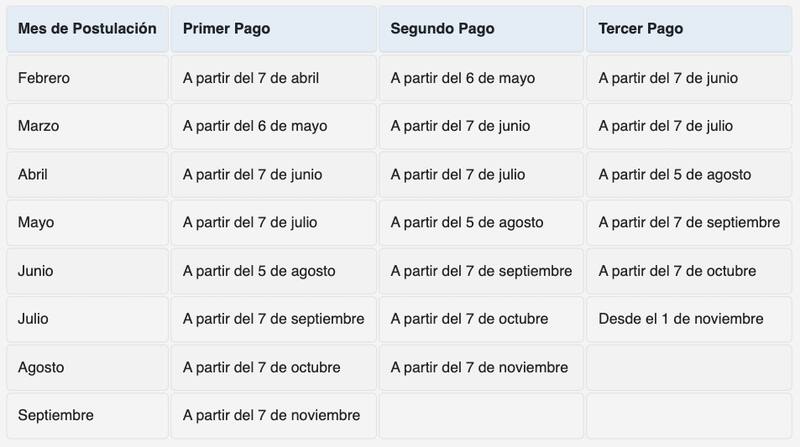Click the Abril month cell
The height and width of the screenshot is (447, 800).
87,174
